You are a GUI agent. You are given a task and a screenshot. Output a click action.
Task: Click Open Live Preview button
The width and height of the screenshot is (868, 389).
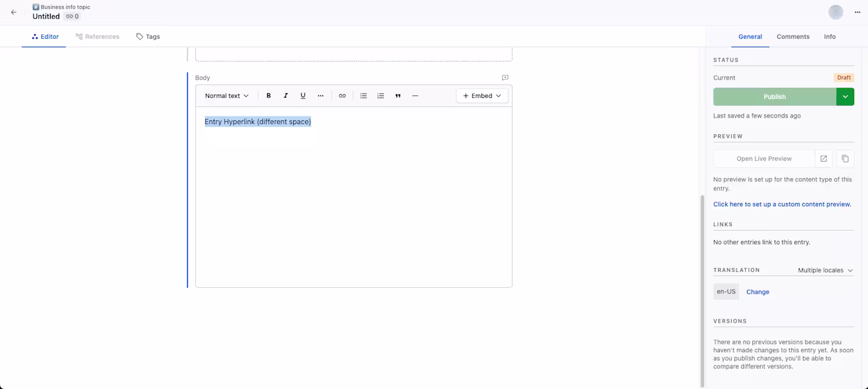764,158
